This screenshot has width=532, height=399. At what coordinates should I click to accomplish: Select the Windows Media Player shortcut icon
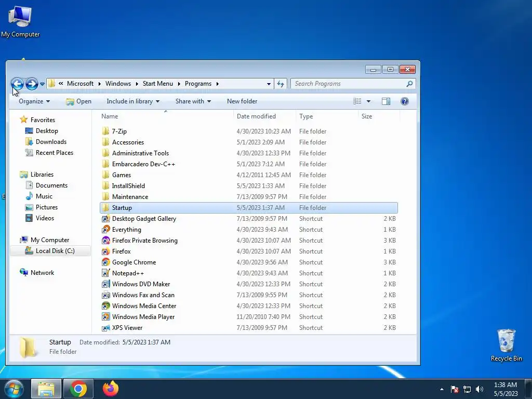[x=106, y=316]
